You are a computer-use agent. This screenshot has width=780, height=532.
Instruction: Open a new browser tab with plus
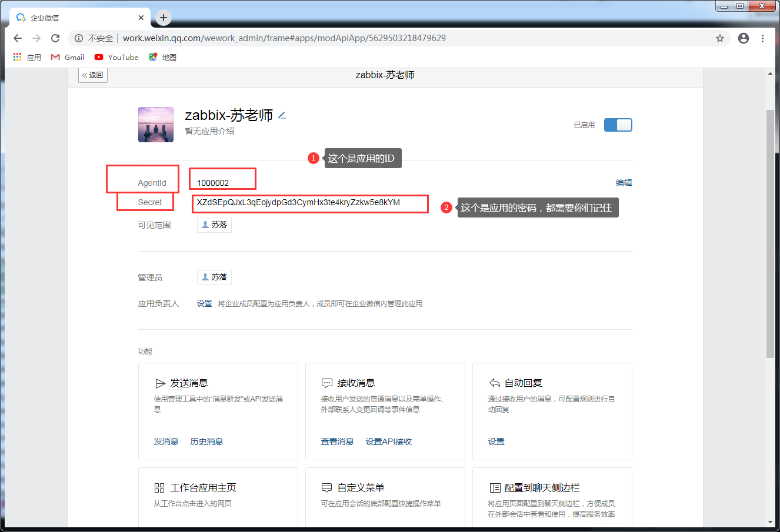(164, 18)
